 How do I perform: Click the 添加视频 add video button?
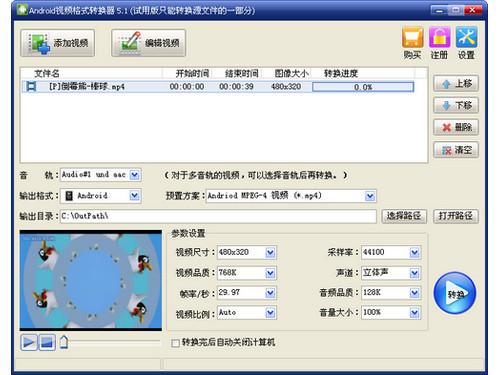pyautogui.click(x=57, y=43)
